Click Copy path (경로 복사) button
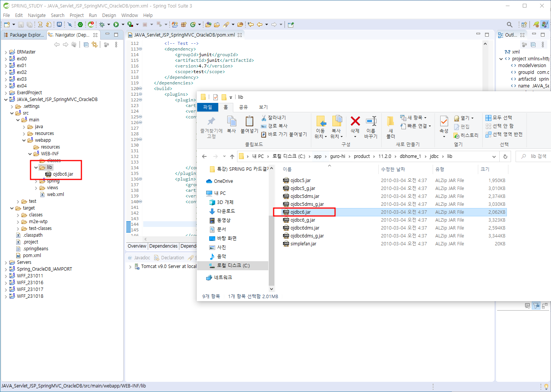The width and height of the screenshot is (551, 392). click(x=274, y=126)
